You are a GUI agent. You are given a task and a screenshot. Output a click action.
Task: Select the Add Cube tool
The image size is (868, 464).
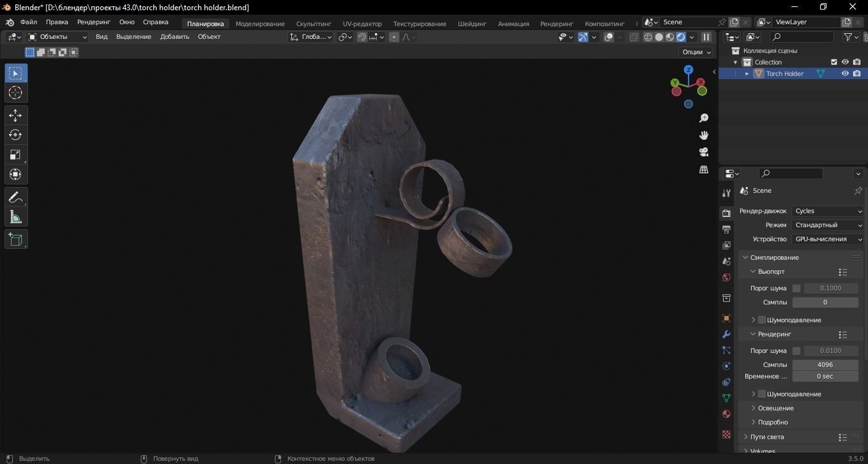pyautogui.click(x=16, y=239)
